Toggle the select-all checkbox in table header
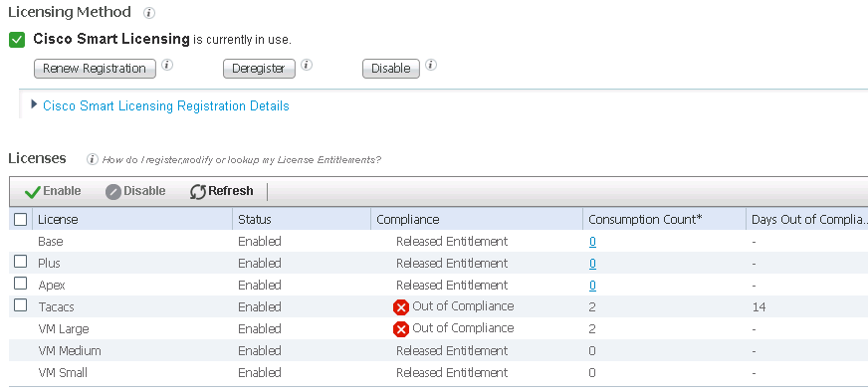868x392 pixels. pos(21,219)
